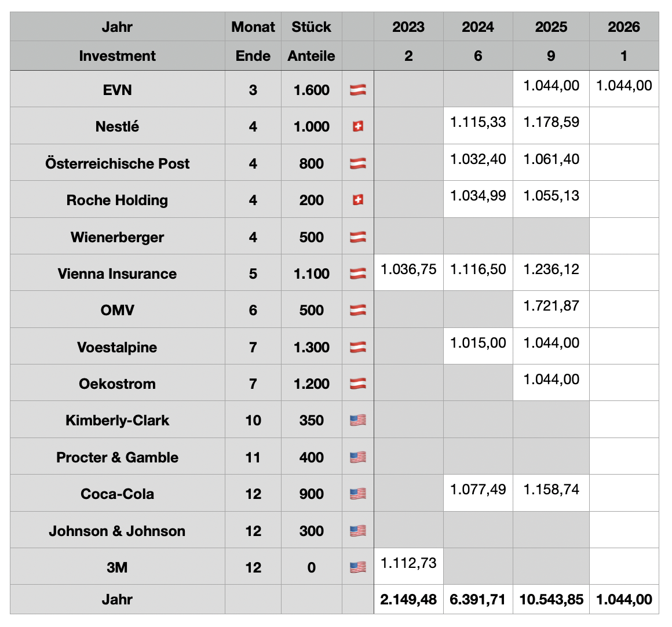This screenshot has width=672, height=627.
Task: Click the Austrian flag in Wienerberger row
Action: (357, 237)
